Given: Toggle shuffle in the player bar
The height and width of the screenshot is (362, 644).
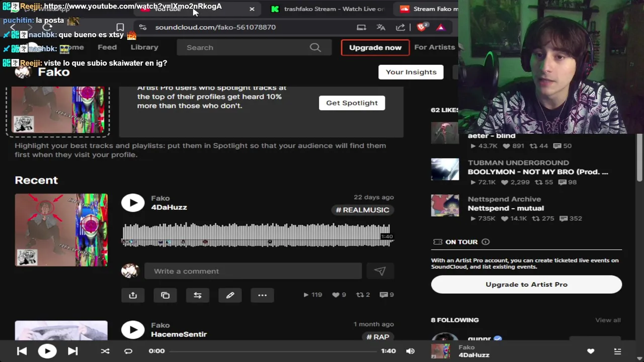Looking at the screenshot, I should (x=105, y=351).
